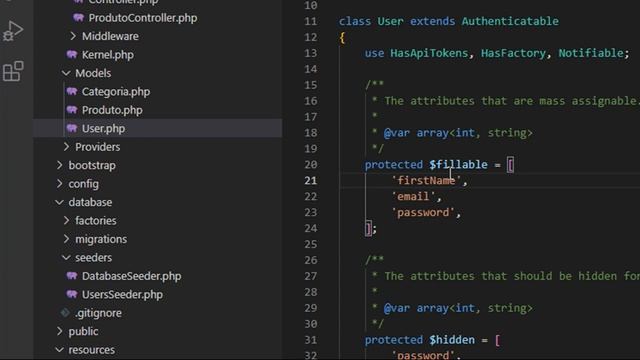The image size is (640, 360).
Task: Click the 'password' entry in $fillable
Action: pos(423,213)
